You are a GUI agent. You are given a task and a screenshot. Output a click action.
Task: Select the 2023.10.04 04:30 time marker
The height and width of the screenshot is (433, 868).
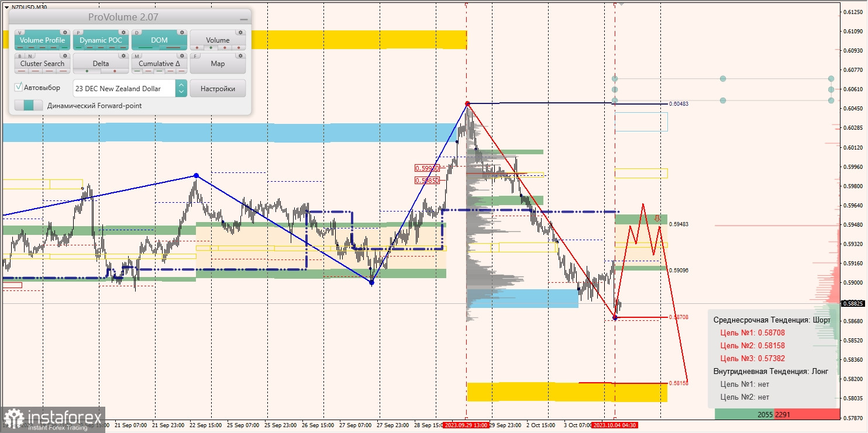pyautogui.click(x=614, y=425)
